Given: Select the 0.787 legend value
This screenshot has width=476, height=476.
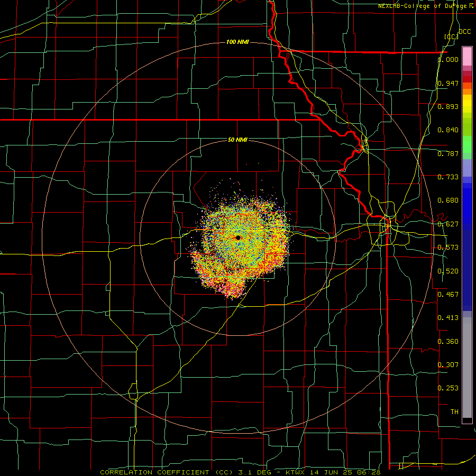Looking at the screenshot, I should [448, 153].
